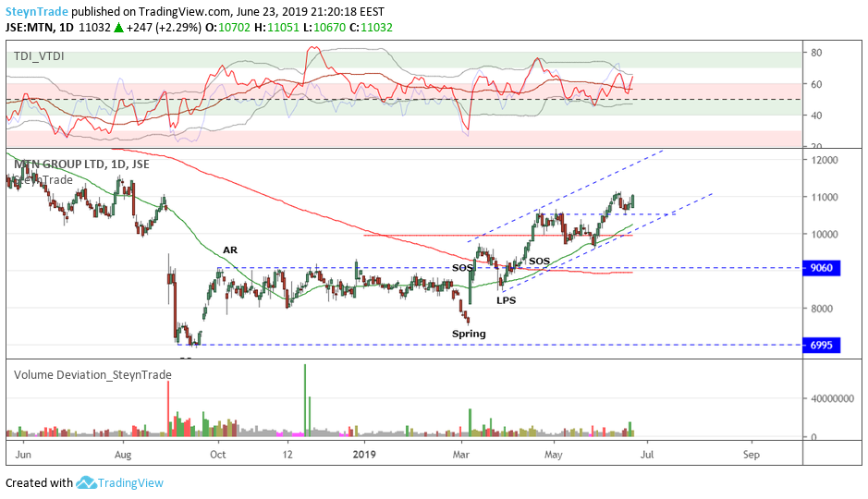Click the Mar time axis label
The width and height of the screenshot is (868, 499).
(460, 455)
